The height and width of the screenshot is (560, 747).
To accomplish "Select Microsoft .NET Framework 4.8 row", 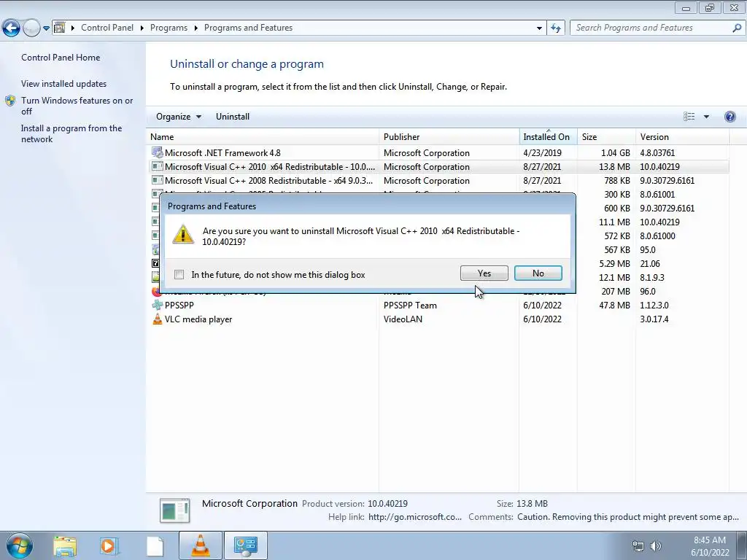I will 438,153.
